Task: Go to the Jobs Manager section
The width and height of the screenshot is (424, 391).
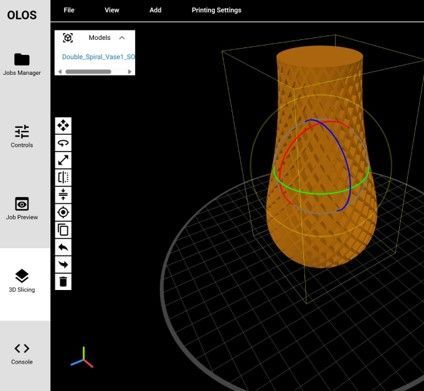Action: 22,64
